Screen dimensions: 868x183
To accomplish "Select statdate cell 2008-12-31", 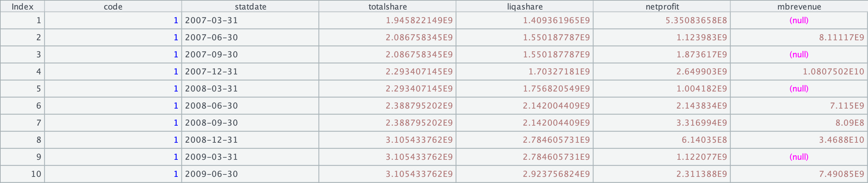I will click(250, 140).
